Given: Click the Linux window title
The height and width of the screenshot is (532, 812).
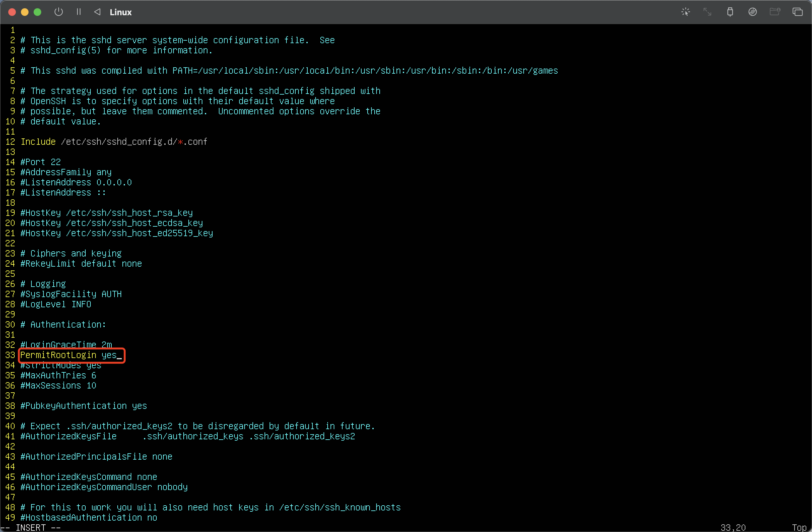Looking at the screenshot, I should pos(121,12).
